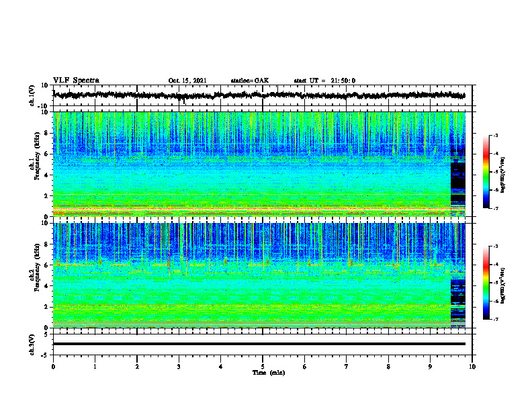Click the ch.3 flat voltage trace line
This screenshot has height=411, width=532.
[x=259, y=344]
